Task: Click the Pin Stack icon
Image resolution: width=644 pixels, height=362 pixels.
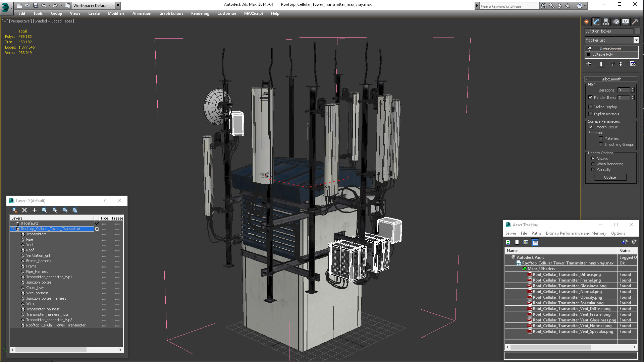Action: [x=589, y=64]
